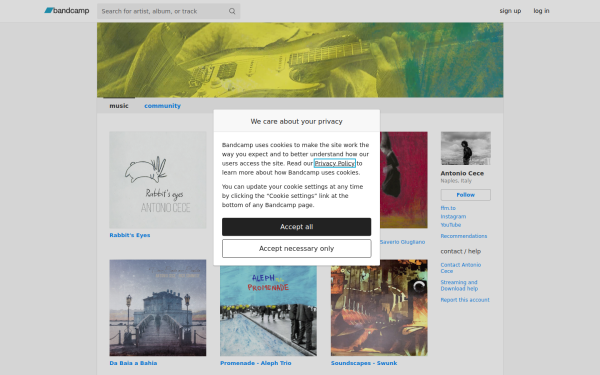Open the log in link

tap(541, 11)
